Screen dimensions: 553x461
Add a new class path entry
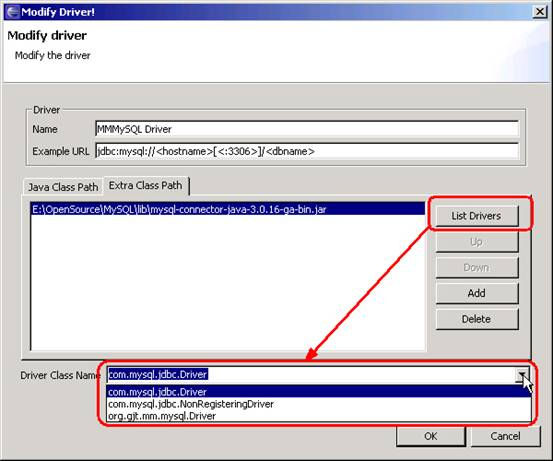coord(477,293)
